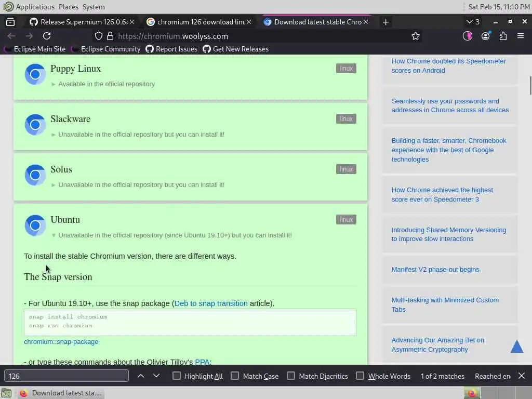Image resolution: width=532 pixels, height=399 pixels.
Task: Open Seamlessly use your passwords article
Action: click(x=450, y=105)
